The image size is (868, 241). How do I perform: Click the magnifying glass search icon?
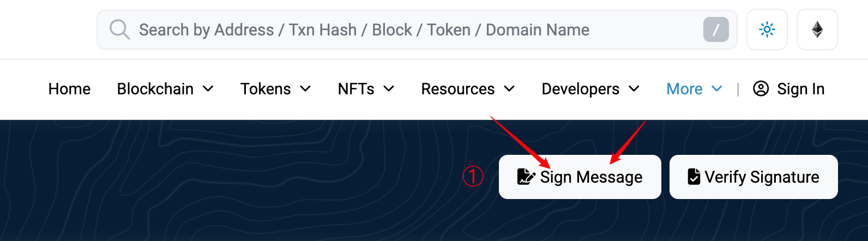coord(119,29)
